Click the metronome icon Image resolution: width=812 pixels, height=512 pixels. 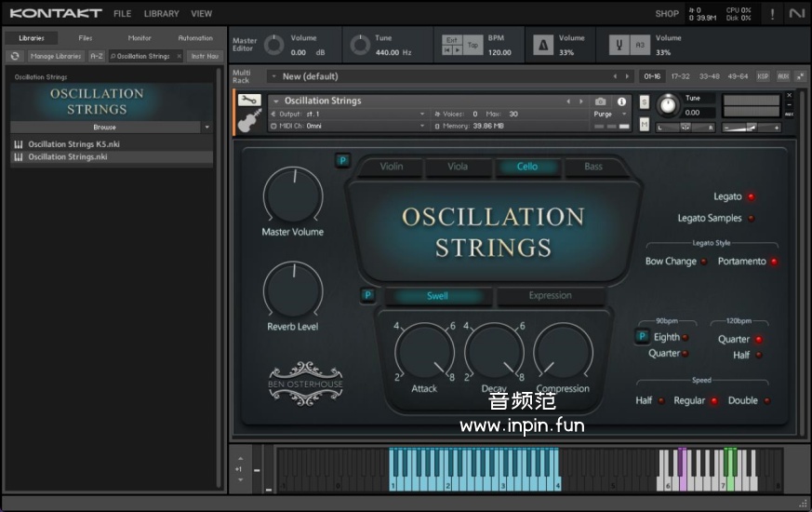[x=542, y=44]
